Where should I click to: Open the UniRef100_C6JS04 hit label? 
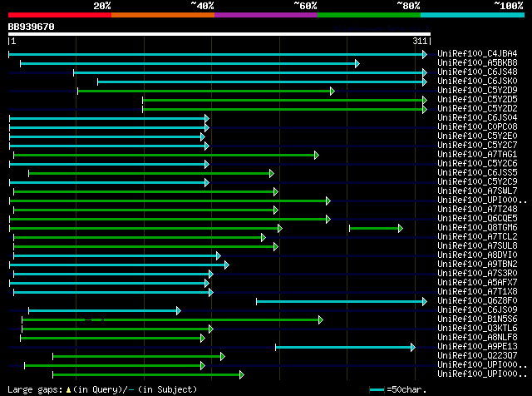477,118
